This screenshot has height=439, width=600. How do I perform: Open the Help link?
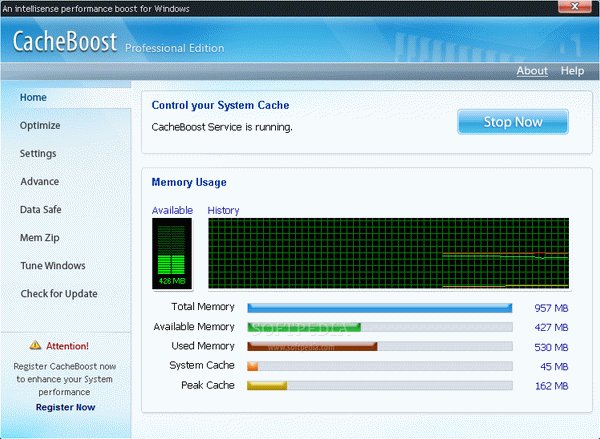tap(572, 71)
